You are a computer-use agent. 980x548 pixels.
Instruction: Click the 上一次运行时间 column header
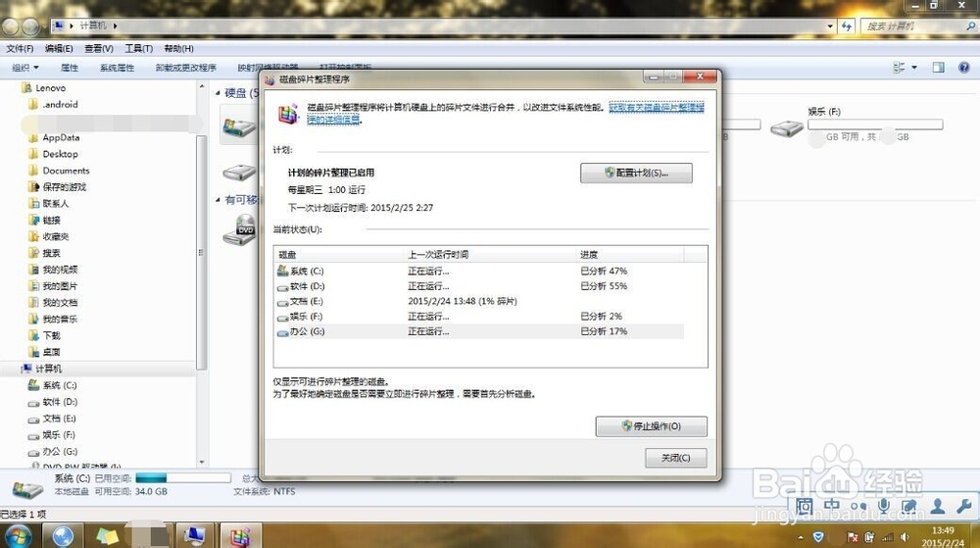tap(491, 254)
